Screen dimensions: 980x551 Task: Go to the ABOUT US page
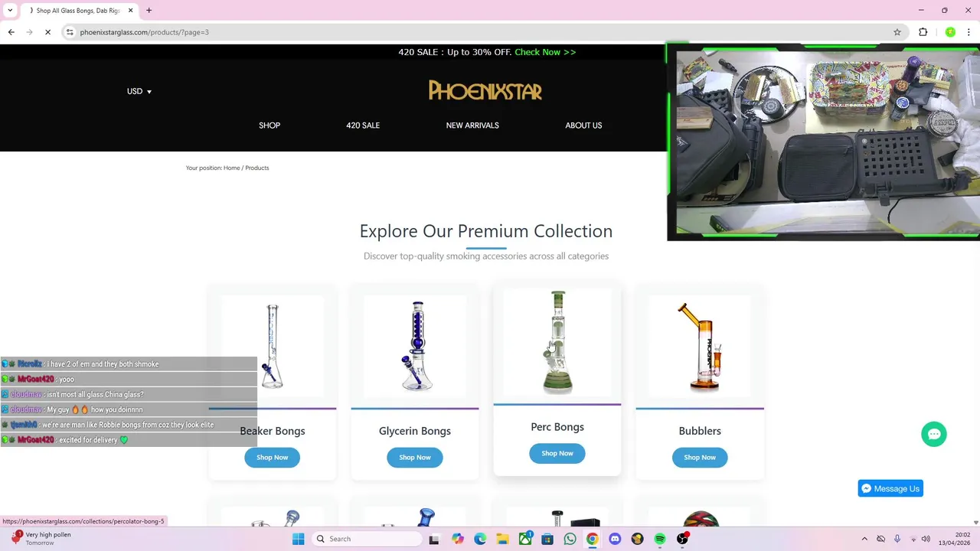583,126
